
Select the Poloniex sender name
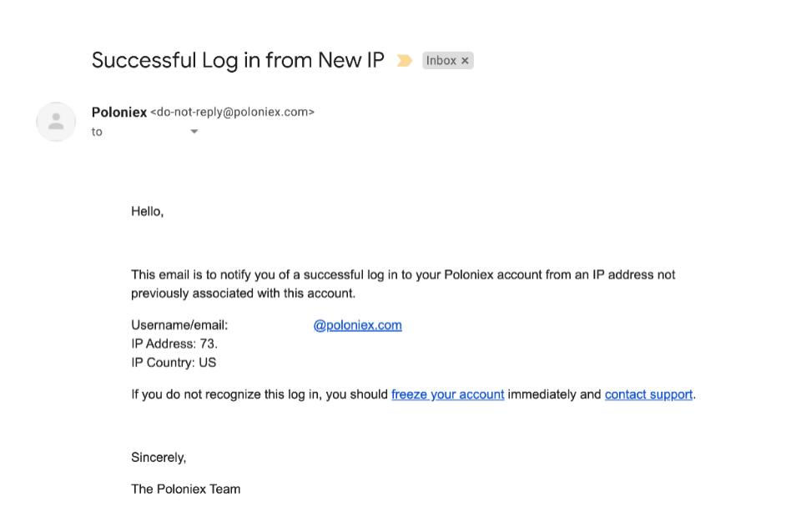click(119, 113)
